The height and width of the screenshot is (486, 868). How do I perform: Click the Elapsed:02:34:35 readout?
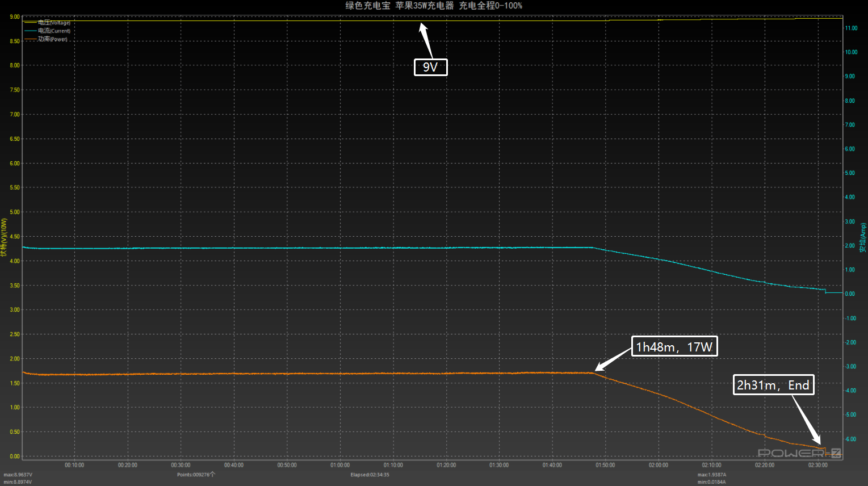pos(370,475)
